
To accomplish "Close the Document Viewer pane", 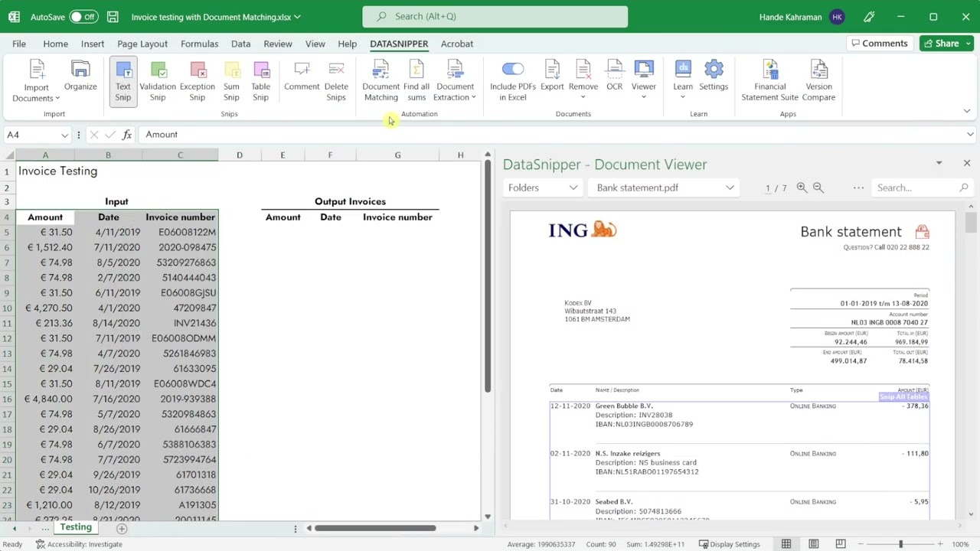I will (x=966, y=163).
